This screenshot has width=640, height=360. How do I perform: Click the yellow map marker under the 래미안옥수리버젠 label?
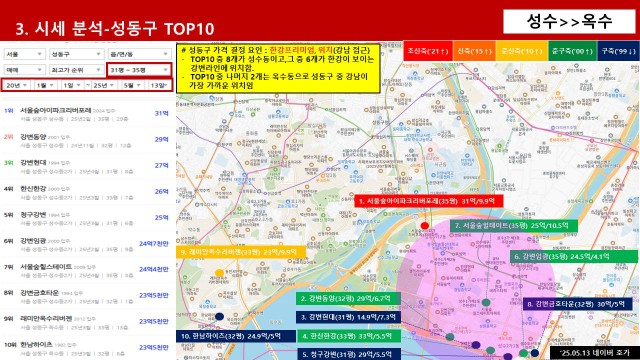[x=219, y=273]
